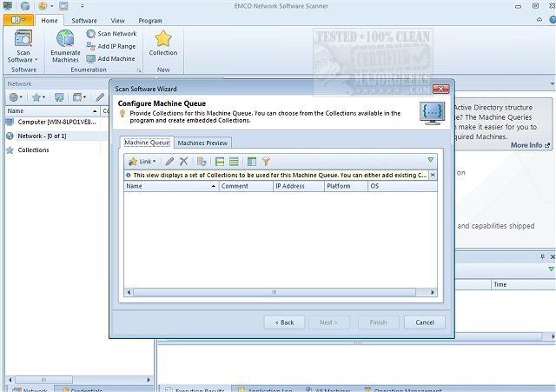
Task: Expand the Enumeration group dialog launcher
Action: (x=139, y=70)
